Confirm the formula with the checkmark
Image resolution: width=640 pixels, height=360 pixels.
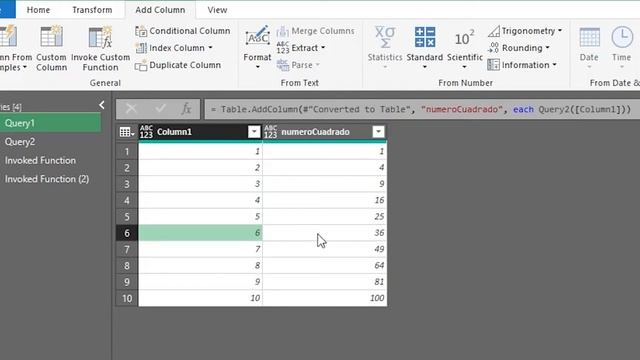pos(160,109)
